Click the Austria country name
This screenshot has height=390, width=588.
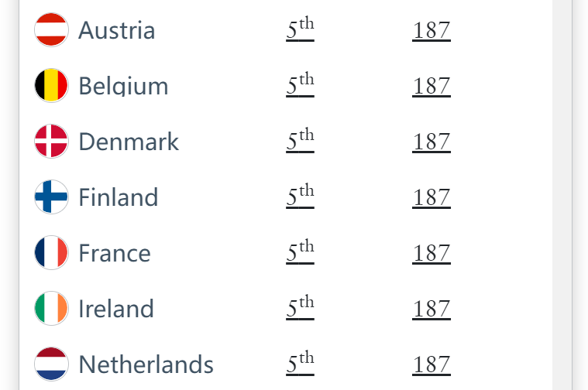click(117, 31)
